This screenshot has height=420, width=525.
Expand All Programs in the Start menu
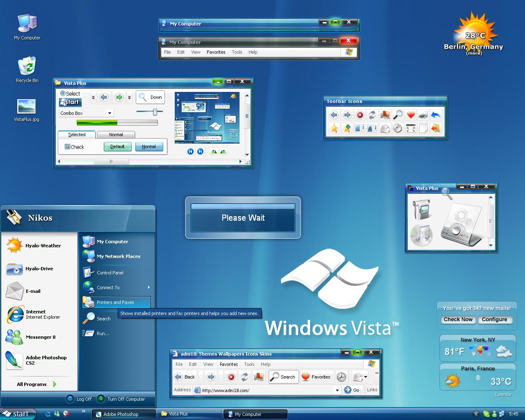37,384
